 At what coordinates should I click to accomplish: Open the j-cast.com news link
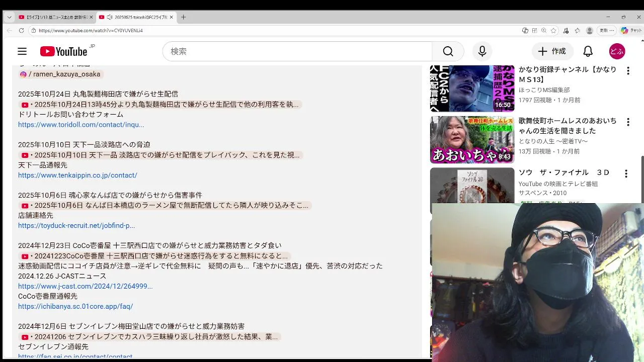tap(86, 286)
